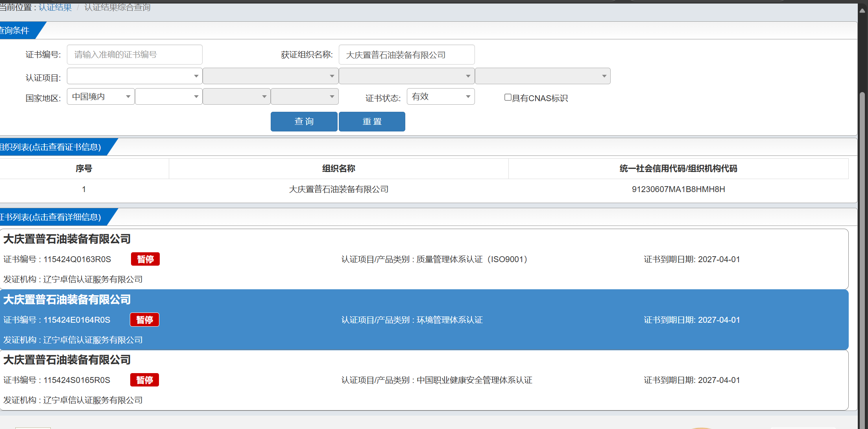This screenshot has height=429, width=868.
Task: Click the 重置 reset button
Action: tap(372, 122)
